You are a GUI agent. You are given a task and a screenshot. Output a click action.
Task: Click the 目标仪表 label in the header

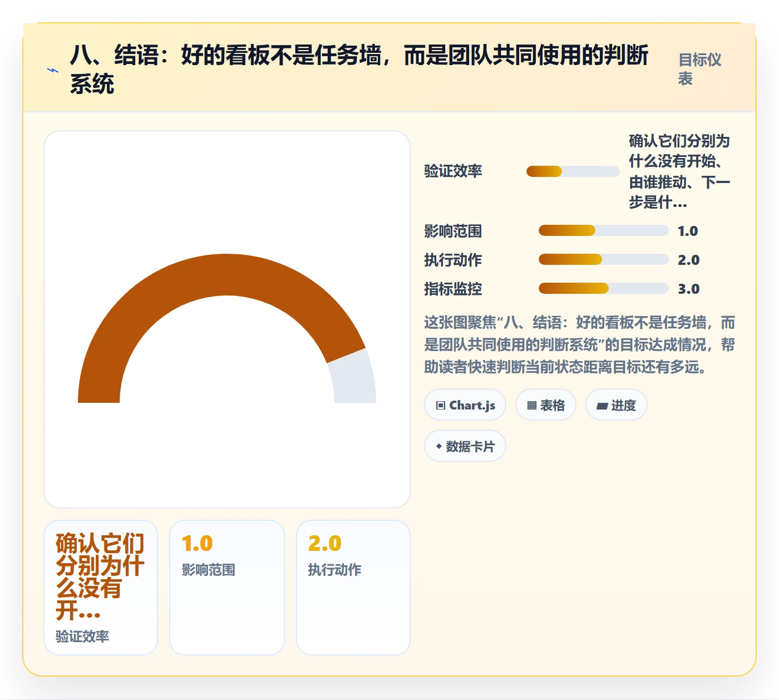(700, 69)
